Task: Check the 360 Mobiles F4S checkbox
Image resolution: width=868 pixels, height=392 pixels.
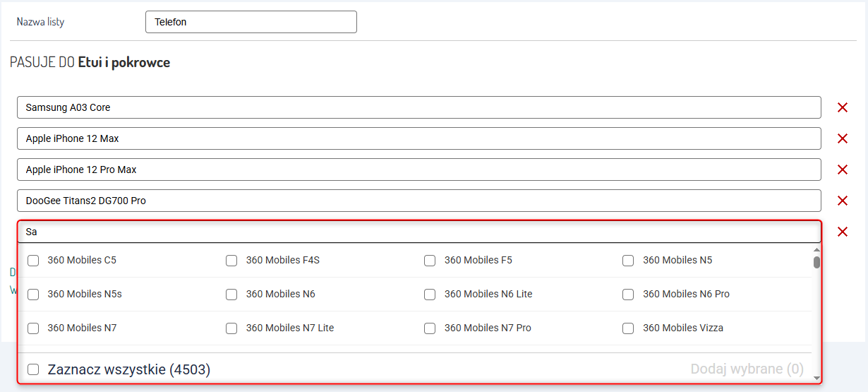Action: click(231, 261)
